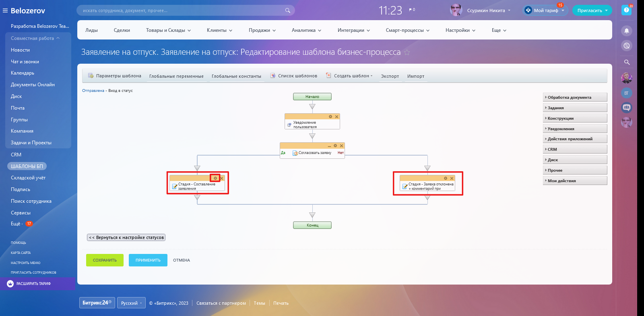Expand the Прочее activities group
Screen dimensions: 644x316
click(x=575, y=170)
